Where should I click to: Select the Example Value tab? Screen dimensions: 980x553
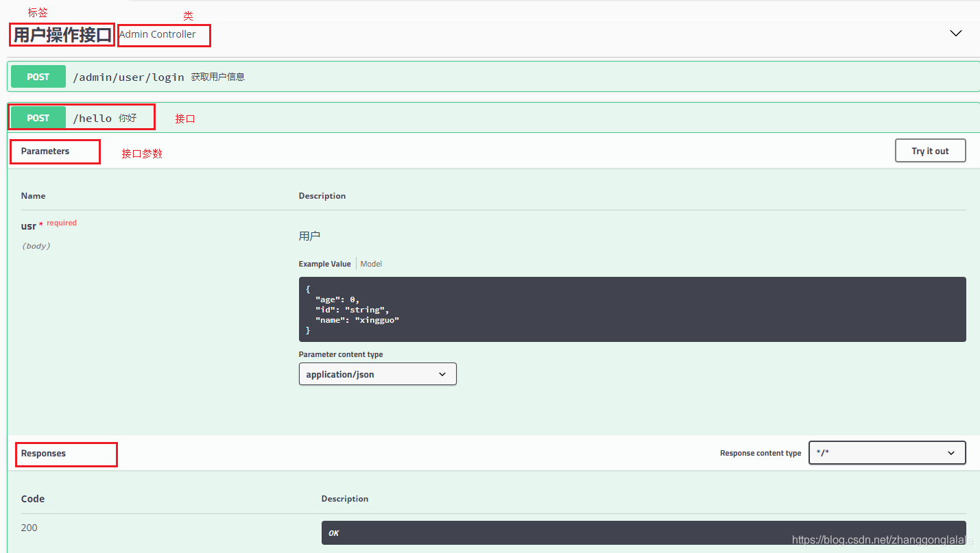(x=324, y=264)
